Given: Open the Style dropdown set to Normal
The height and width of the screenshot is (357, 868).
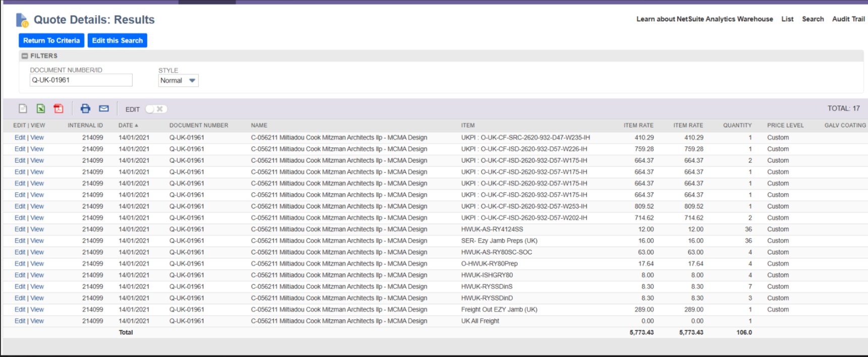Looking at the screenshot, I should coord(178,81).
